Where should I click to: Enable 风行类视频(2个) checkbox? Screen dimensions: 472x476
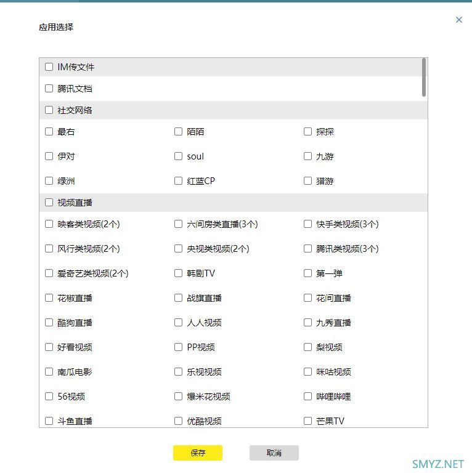(49, 248)
